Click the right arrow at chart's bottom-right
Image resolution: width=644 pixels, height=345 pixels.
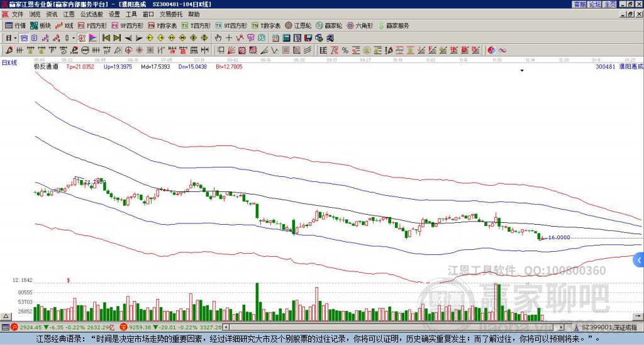(639, 316)
